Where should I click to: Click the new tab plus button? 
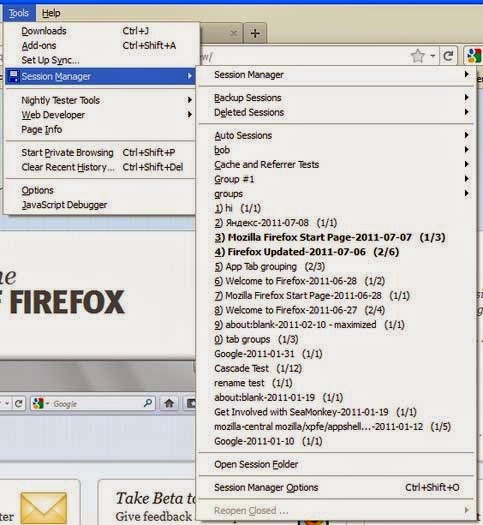coord(255,33)
